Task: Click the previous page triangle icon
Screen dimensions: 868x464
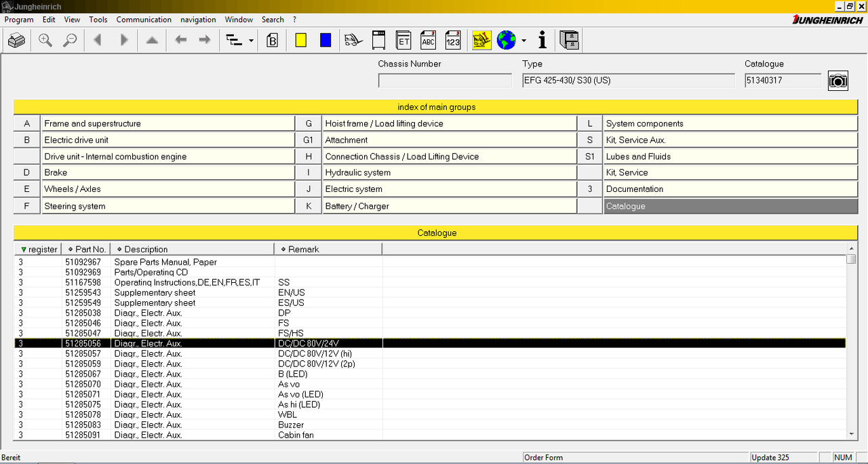Action: 97,41
